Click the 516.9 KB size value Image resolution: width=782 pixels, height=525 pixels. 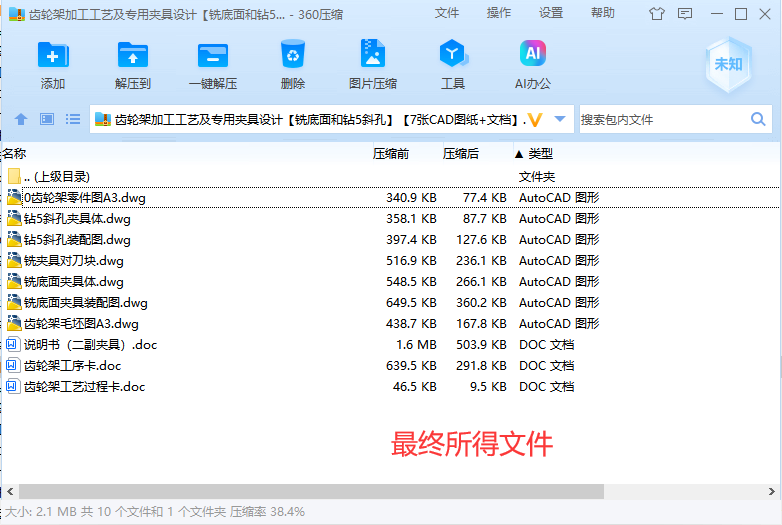pyautogui.click(x=411, y=261)
